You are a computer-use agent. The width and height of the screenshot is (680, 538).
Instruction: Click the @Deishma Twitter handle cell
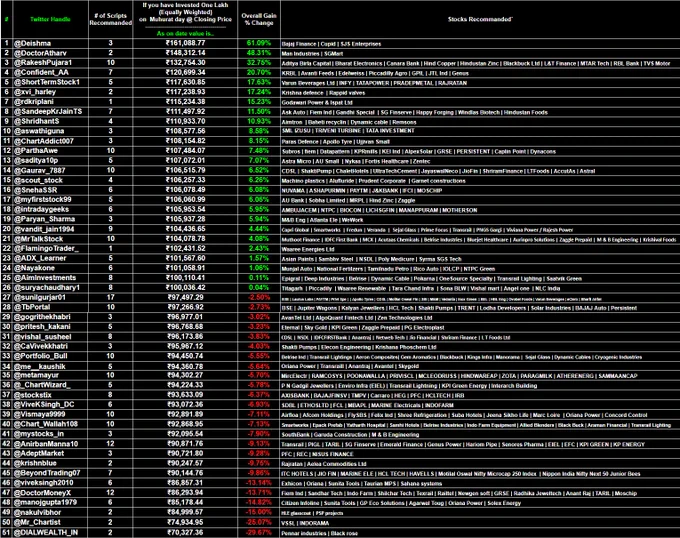coord(50,43)
